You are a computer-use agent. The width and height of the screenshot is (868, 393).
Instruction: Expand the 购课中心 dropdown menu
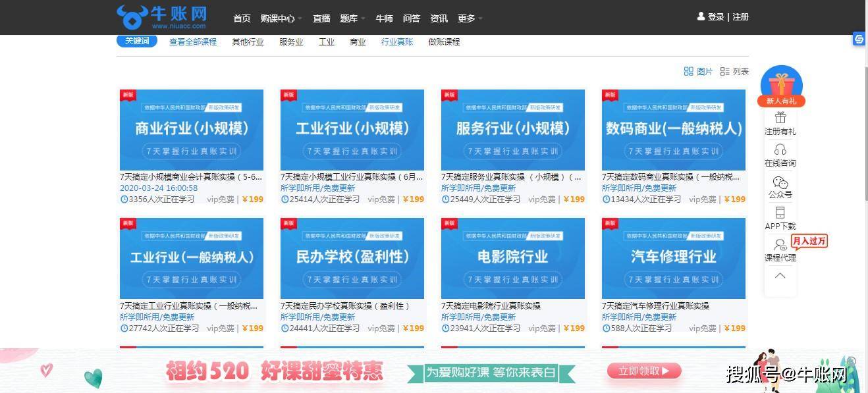point(281,18)
